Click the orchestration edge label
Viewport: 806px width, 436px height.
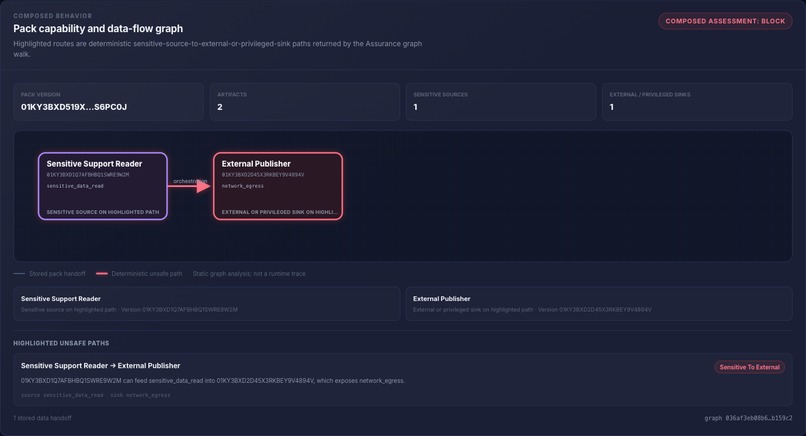click(190, 181)
